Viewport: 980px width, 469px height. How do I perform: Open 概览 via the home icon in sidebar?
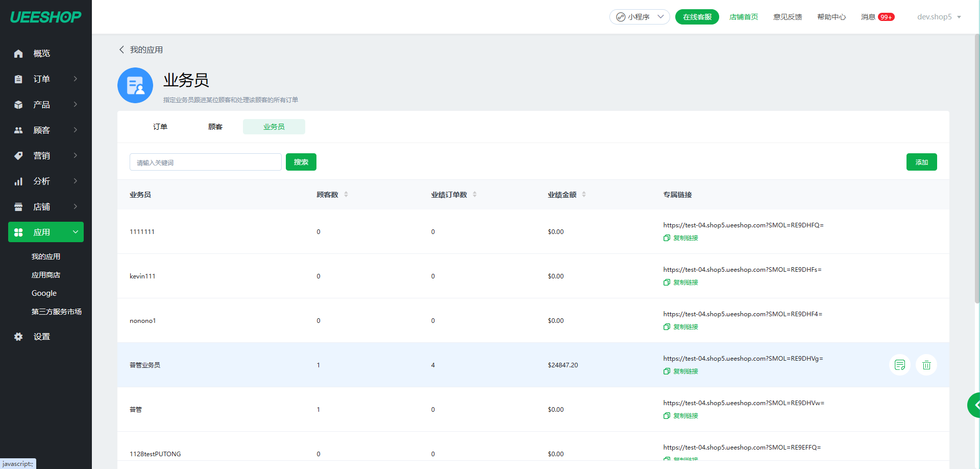pyautogui.click(x=18, y=54)
